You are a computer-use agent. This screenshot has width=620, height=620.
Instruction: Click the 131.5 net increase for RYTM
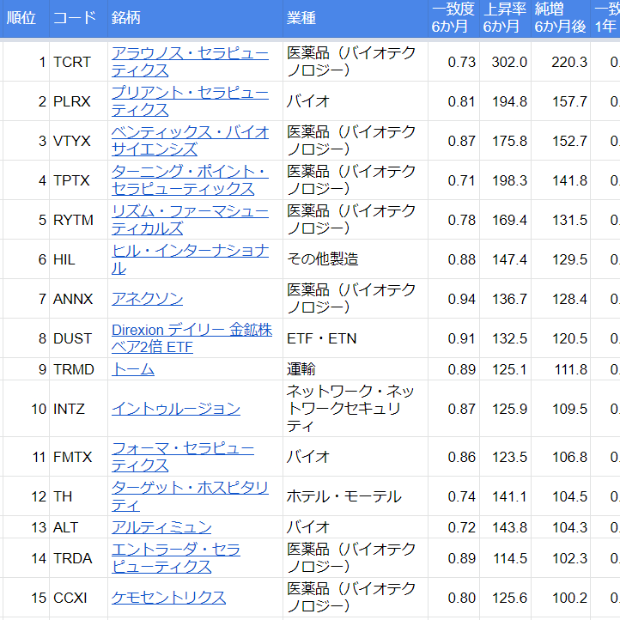pyautogui.click(x=569, y=220)
